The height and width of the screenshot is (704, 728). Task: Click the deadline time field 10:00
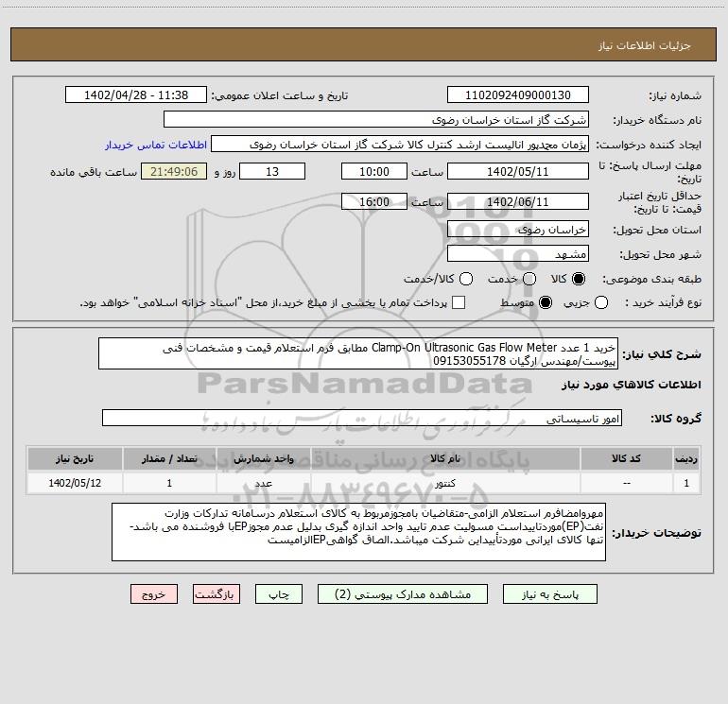374,171
